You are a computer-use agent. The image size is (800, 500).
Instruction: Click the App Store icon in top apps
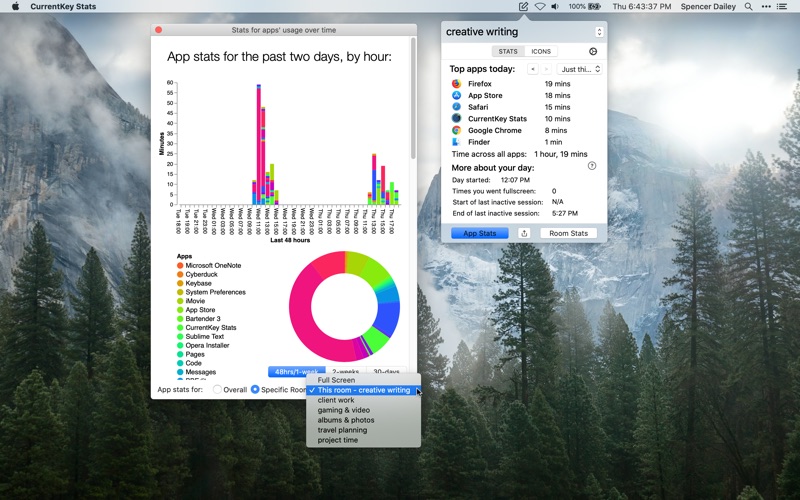click(456, 95)
